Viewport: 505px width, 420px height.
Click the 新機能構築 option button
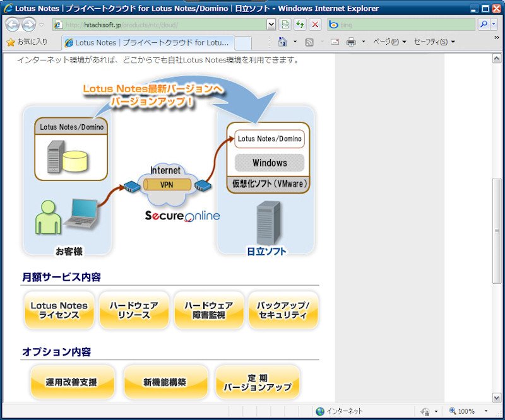(165, 382)
